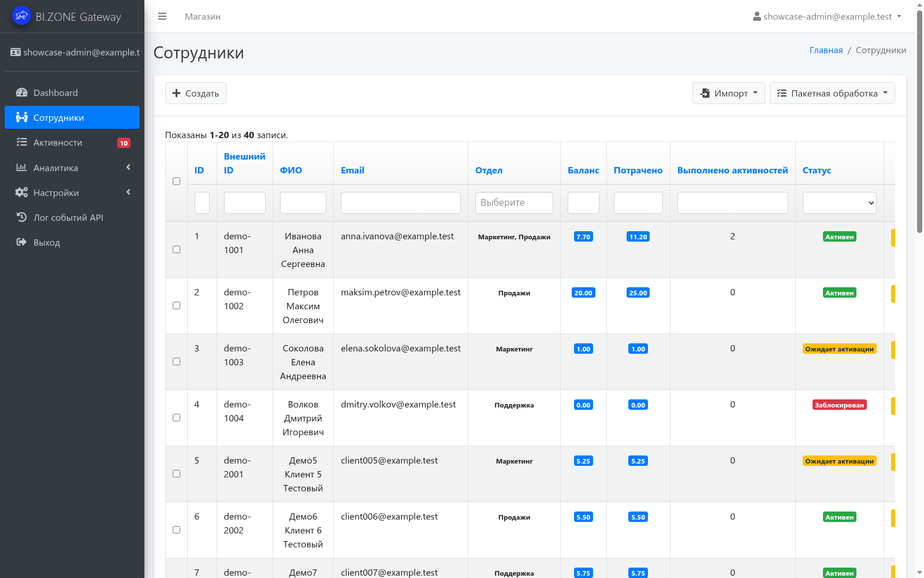Open Dashboard in the sidebar
The height and width of the screenshot is (578, 924).
(x=72, y=92)
